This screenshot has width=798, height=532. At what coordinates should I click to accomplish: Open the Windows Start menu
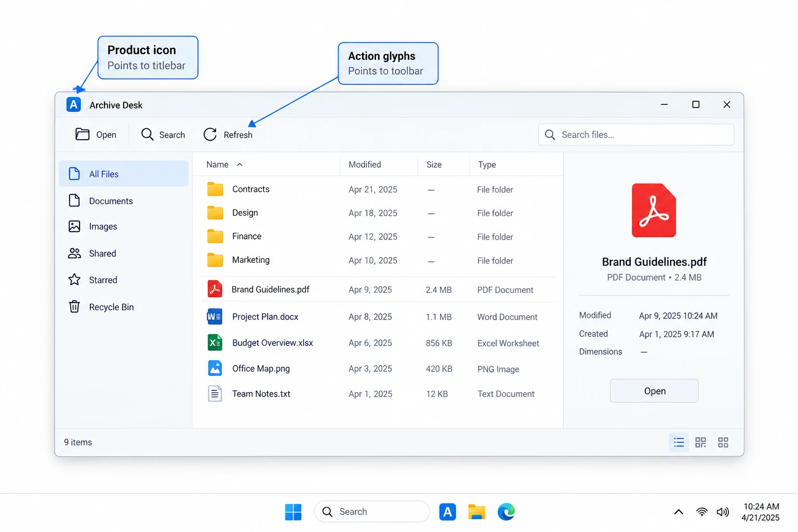click(x=293, y=512)
